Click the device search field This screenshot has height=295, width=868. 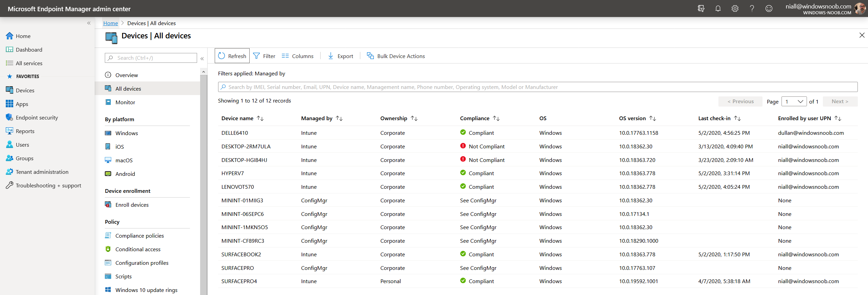click(538, 87)
